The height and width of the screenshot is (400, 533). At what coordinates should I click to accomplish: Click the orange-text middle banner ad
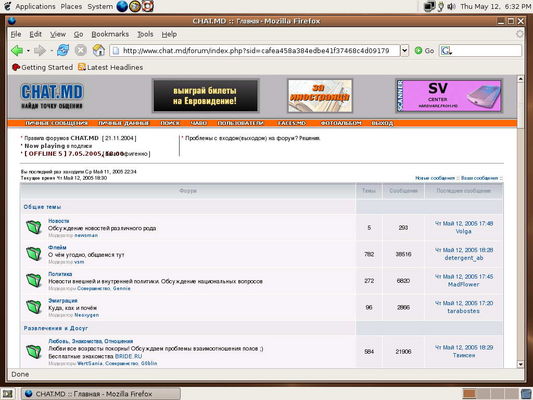[x=320, y=96]
